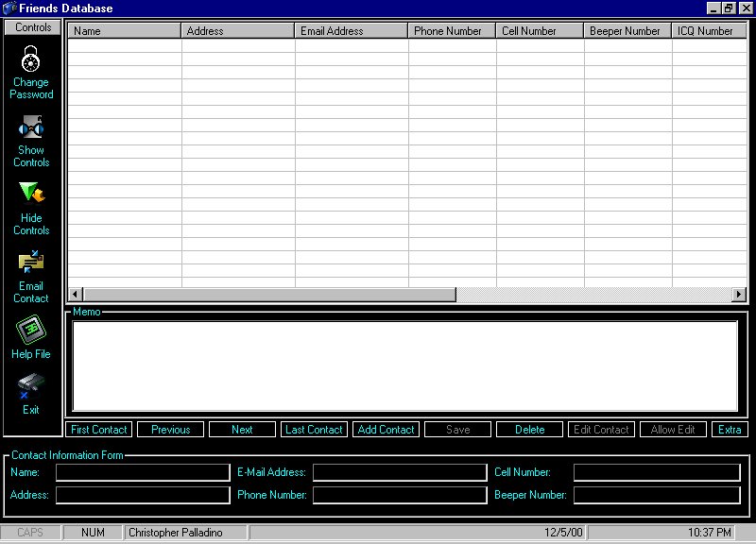Screen dimensions: 756x544
Task: Click the Cell Number column header
Action: (540, 31)
